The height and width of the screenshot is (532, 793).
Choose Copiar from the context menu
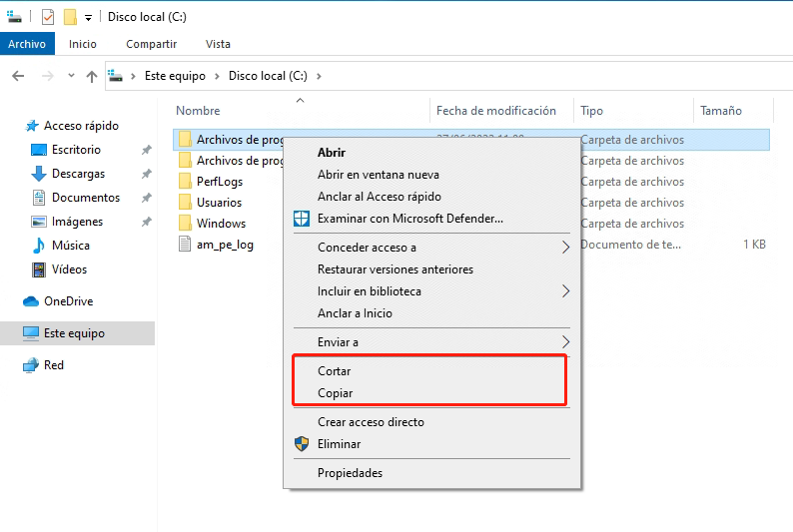335,393
